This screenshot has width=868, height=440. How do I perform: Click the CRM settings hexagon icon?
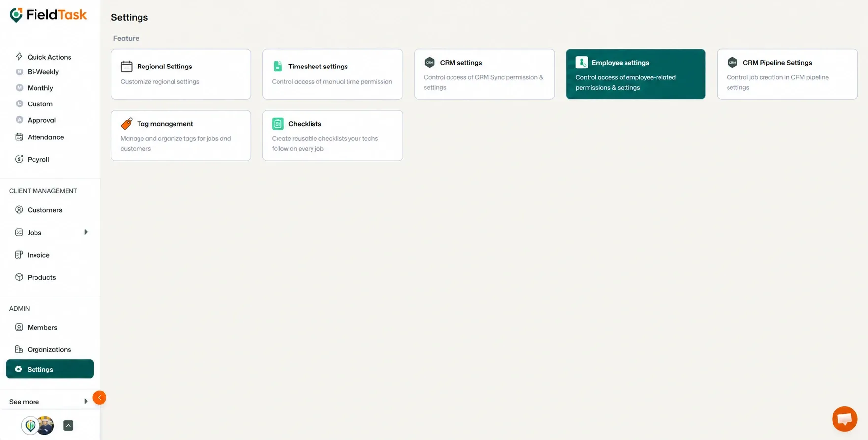pos(430,63)
